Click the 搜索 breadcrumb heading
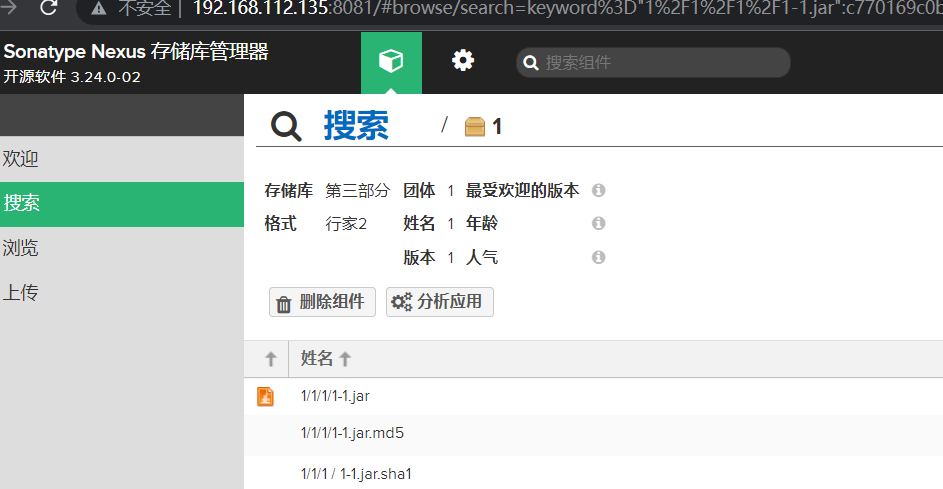The height and width of the screenshot is (489, 943). coord(357,126)
